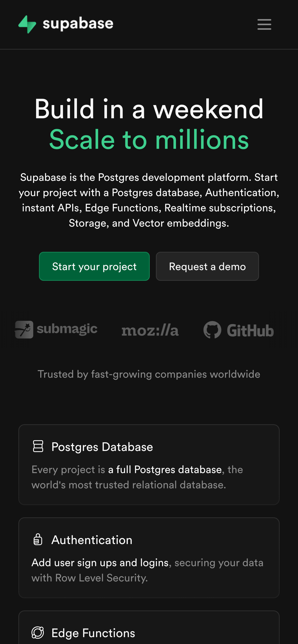Click the green Supabase lightning logo
Screen dimensions: 298x644
(x=27, y=24)
